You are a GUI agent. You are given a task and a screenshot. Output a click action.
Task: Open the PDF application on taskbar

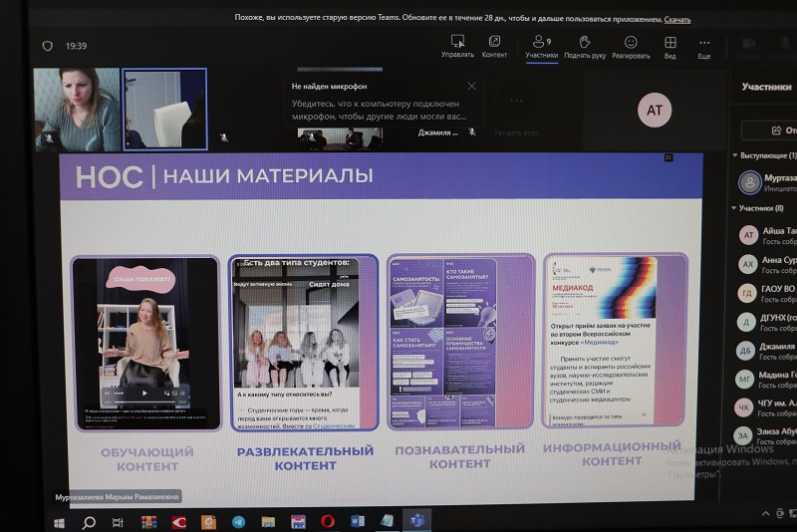tap(298, 521)
